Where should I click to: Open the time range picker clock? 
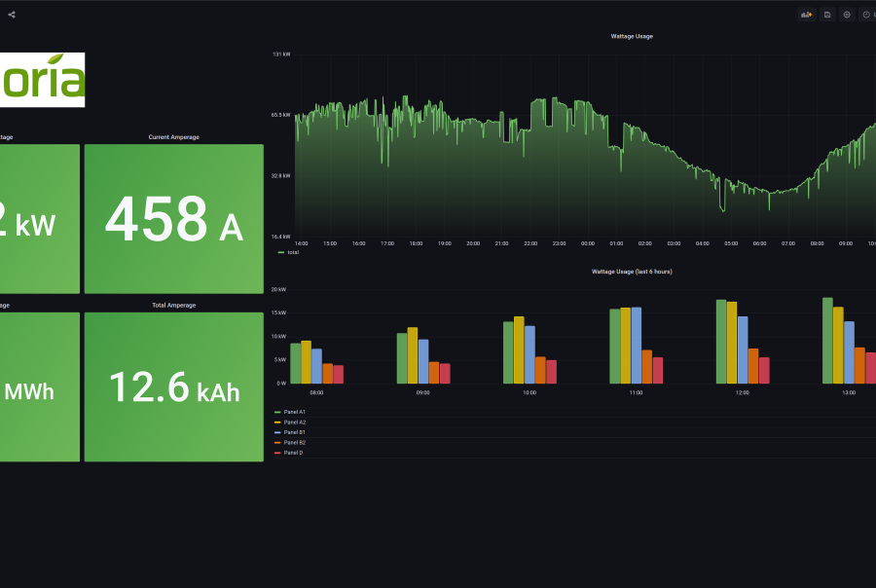click(x=866, y=15)
